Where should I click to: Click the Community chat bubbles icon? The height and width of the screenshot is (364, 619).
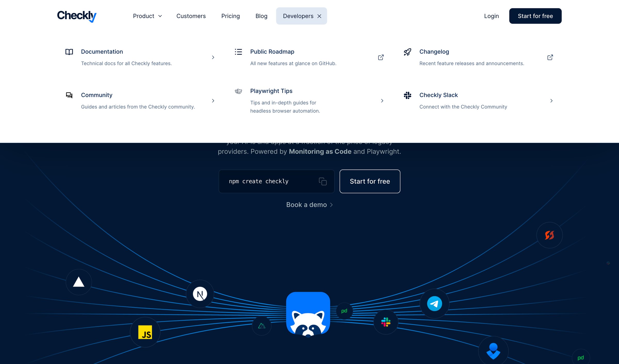(69, 95)
